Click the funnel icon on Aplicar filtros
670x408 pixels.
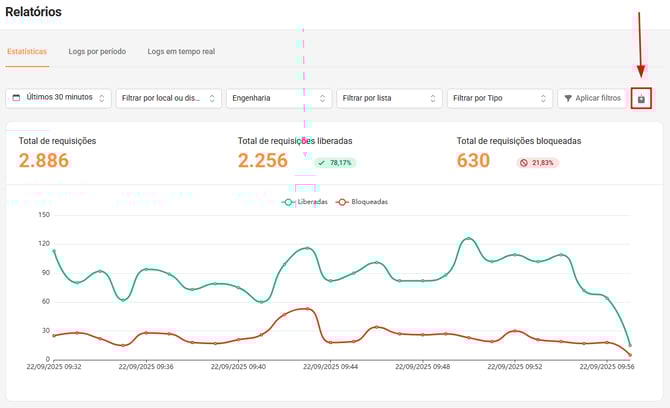(x=568, y=98)
